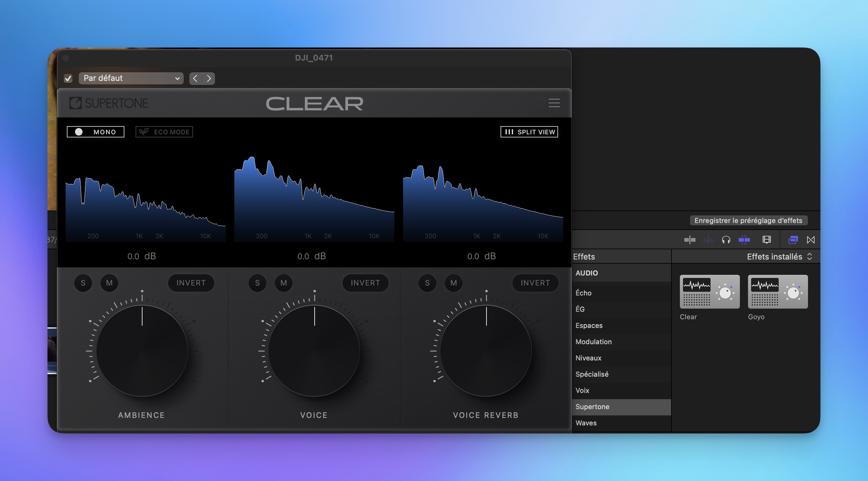
Task: Click Enregistrer le préréglage d'effets button
Action: tap(748, 221)
